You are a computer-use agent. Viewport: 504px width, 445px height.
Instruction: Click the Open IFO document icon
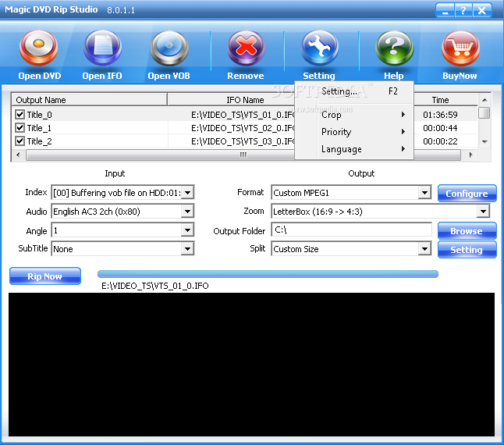click(102, 48)
